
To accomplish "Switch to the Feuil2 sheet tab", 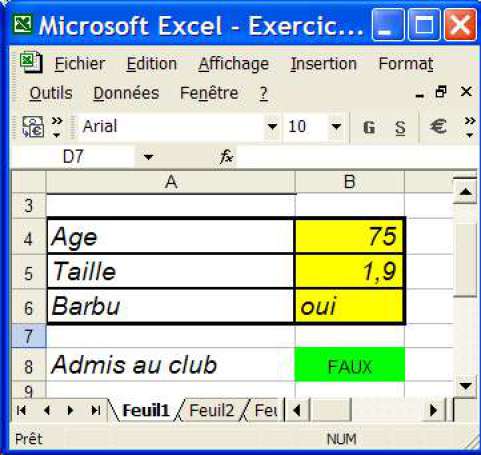I will pyautogui.click(x=211, y=410).
